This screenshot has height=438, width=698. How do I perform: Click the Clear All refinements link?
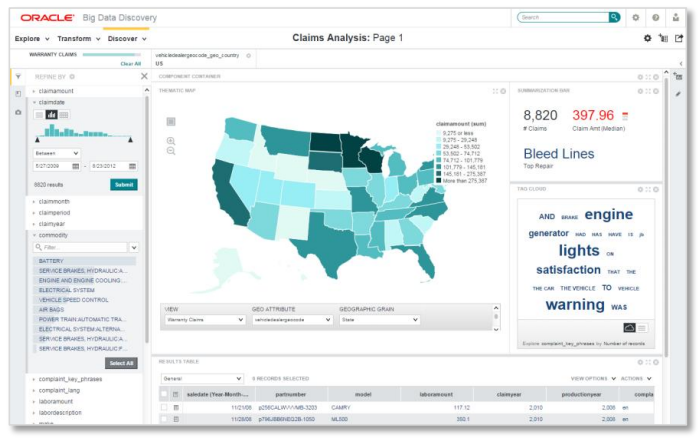(x=130, y=63)
